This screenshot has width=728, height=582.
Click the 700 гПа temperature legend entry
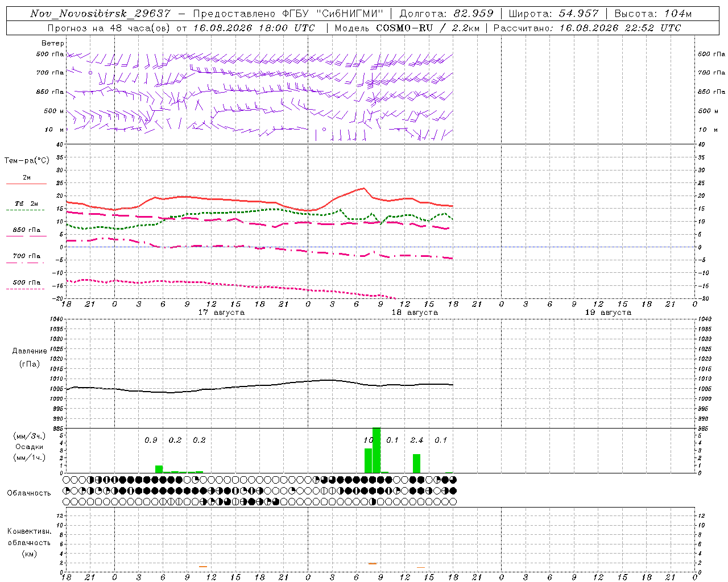coord(26,256)
